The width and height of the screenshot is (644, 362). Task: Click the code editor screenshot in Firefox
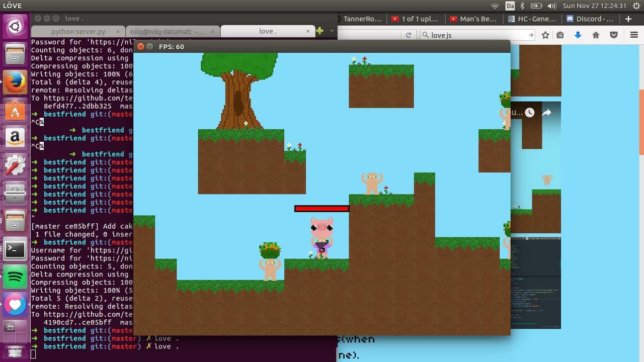pos(535,283)
